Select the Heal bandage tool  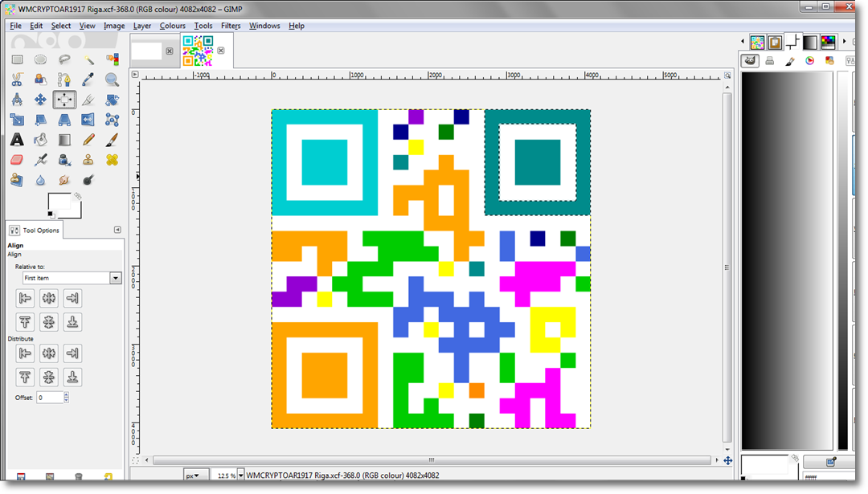(112, 160)
